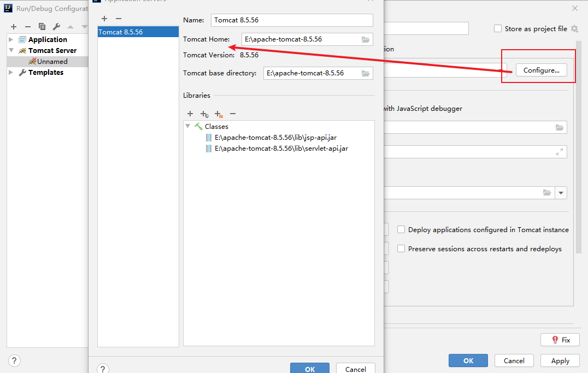The image size is (588, 373).
Task: Click the Fix button
Action: (x=560, y=340)
